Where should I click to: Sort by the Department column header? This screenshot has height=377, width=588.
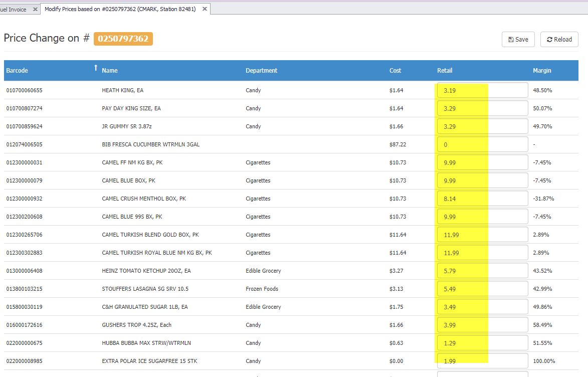tap(261, 71)
